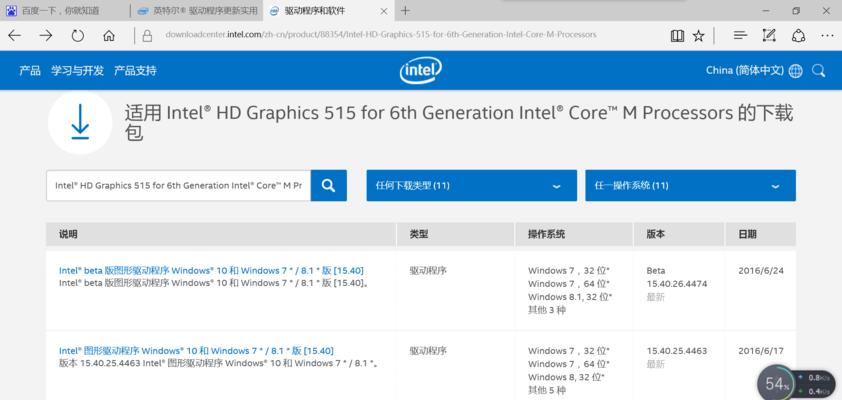842x400 pixels.
Task: Open a new tab with plus icon
Action: (405, 11)
